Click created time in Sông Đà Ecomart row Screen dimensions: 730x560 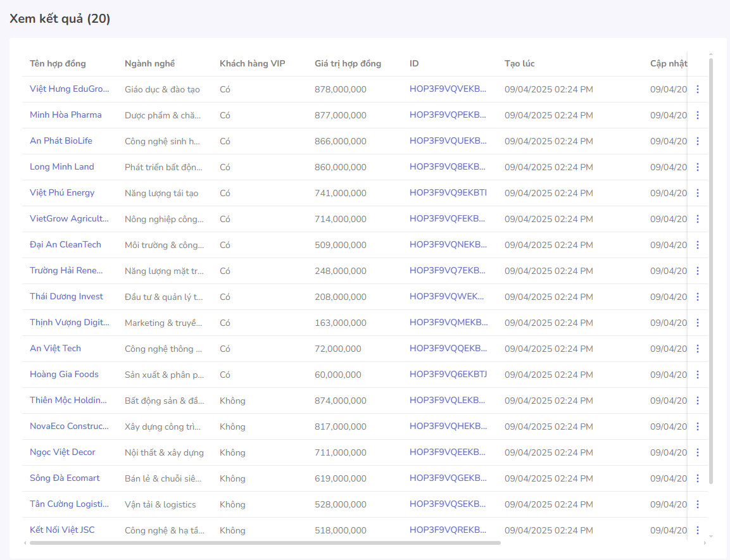pos(549,478)
